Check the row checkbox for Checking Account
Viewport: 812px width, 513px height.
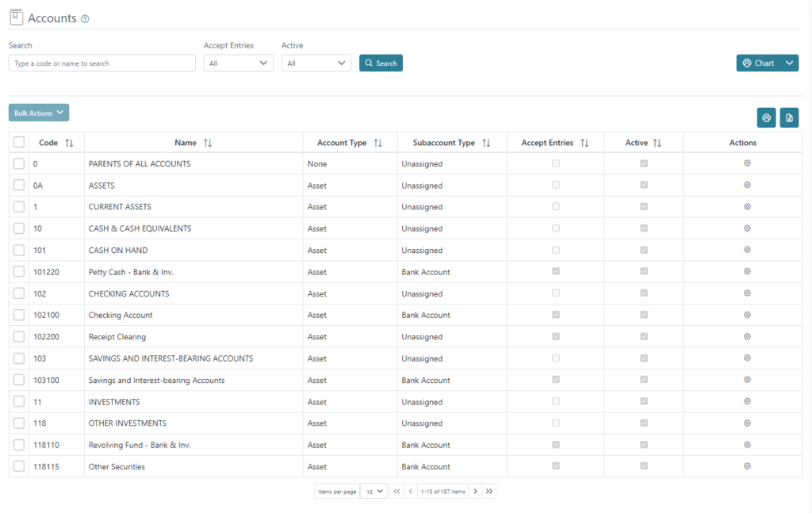click(19, 315)
